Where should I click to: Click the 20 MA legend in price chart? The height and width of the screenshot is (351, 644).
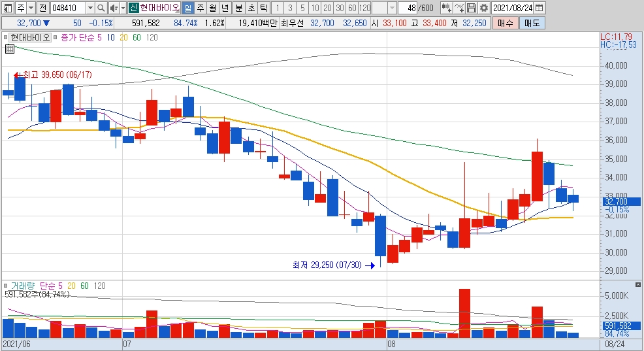tap(123, 37)
